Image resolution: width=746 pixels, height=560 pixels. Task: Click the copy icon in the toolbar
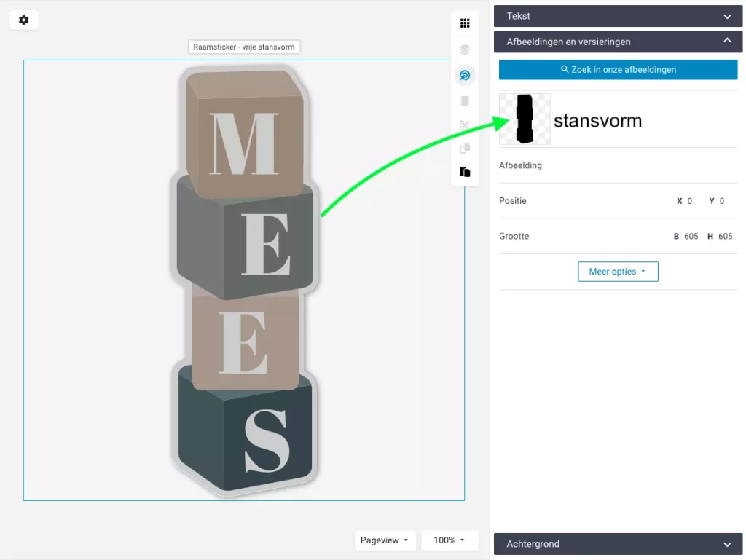pos(465,149)
